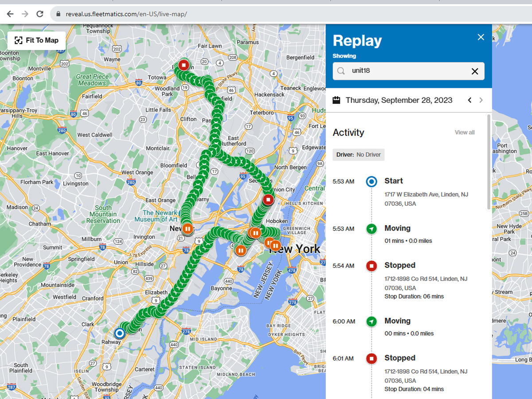Reload the page in the browser
The image size is (532, 399).
pos(40,14)
